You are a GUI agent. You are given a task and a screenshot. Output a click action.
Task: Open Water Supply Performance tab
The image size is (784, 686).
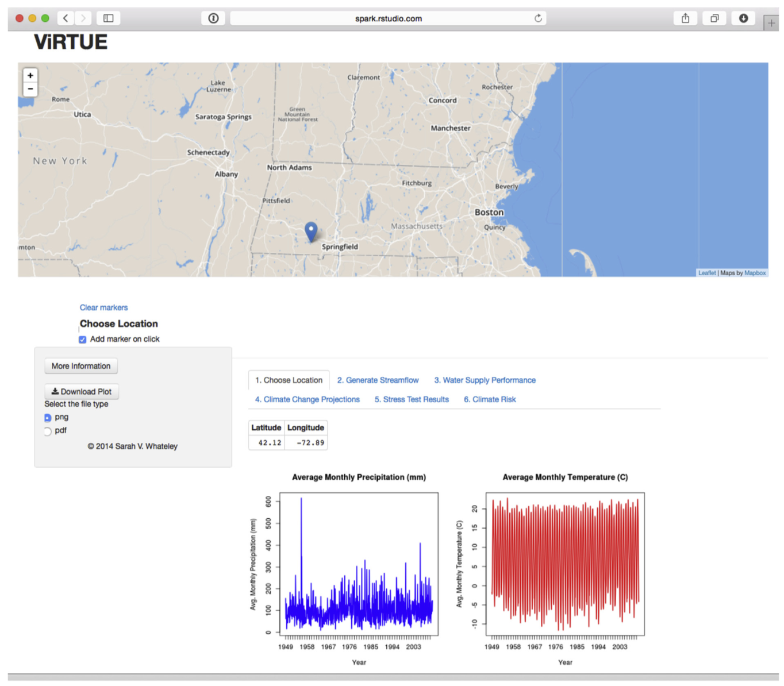click(x=485, y=380)
